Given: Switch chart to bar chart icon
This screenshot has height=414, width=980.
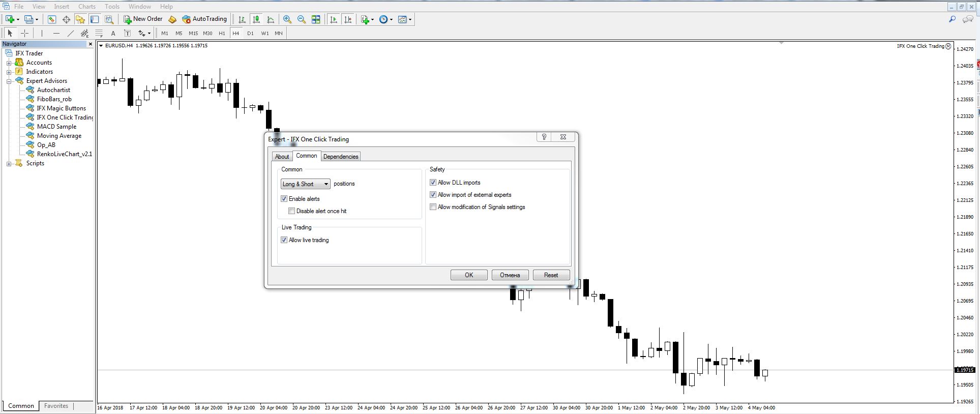Looking at the screenshot, I should [x=242, y=19].
